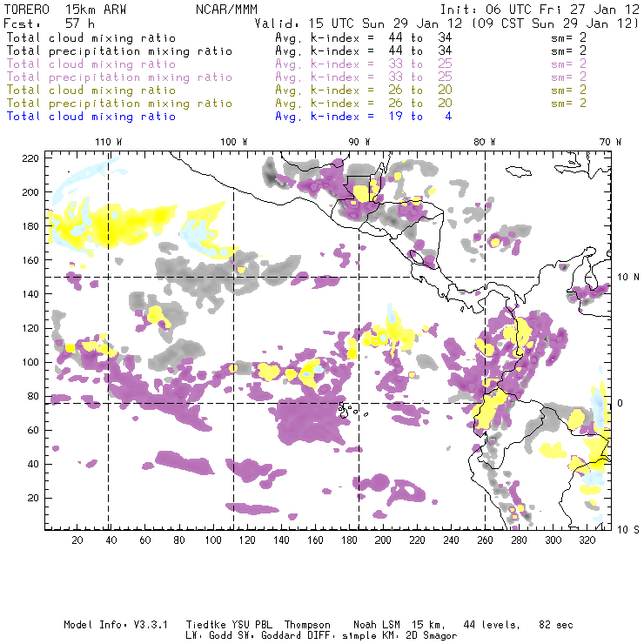644x644 pixels.
Task: Click the 'Noah LSM' text in model info
Action: point(377,625)
